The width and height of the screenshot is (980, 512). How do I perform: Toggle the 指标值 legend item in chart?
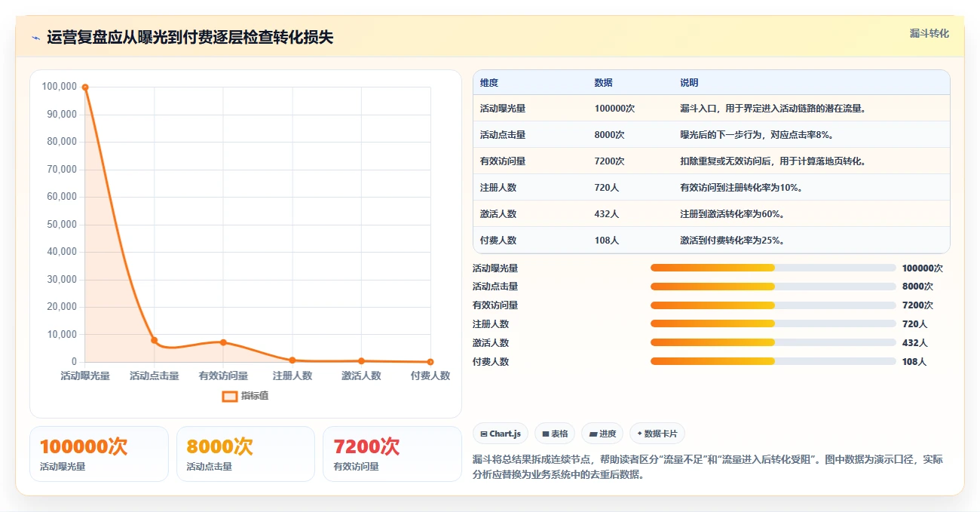click(x=245, y=396)
